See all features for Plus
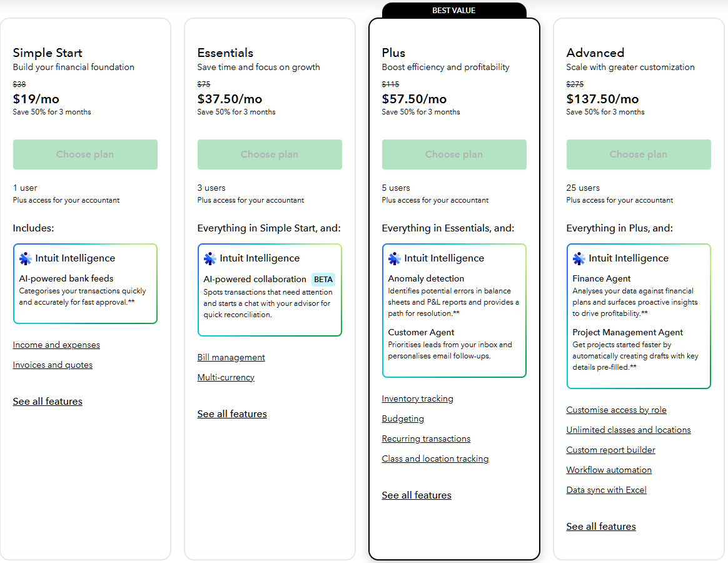 pyautogui.click(x=417, y=495)
